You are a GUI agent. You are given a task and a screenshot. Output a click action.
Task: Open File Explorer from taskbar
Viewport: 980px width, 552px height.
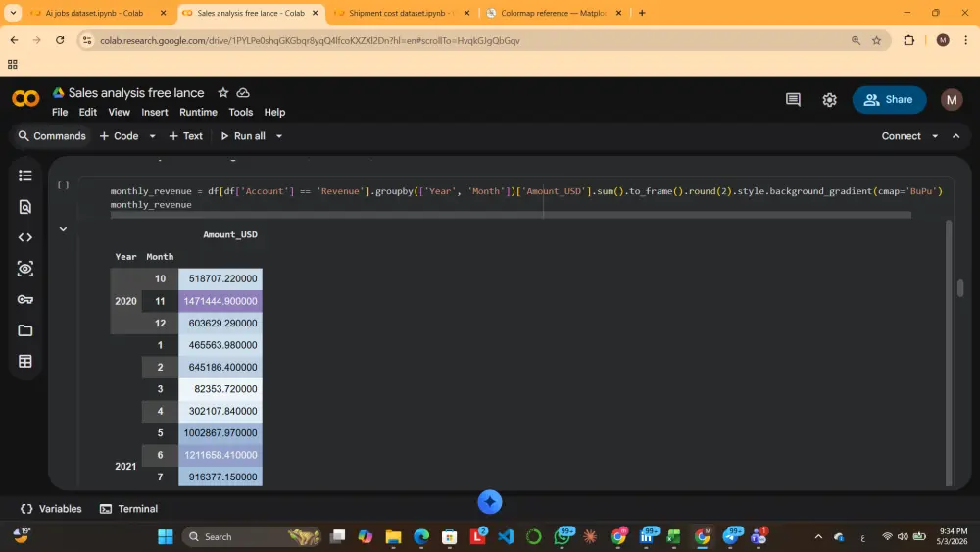393,536
